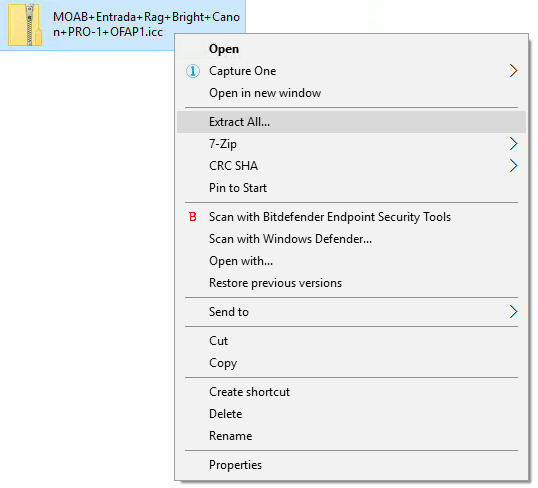Choose Rename from the context menu
Viewport: 538px width, 488px height.
point(351,436)
